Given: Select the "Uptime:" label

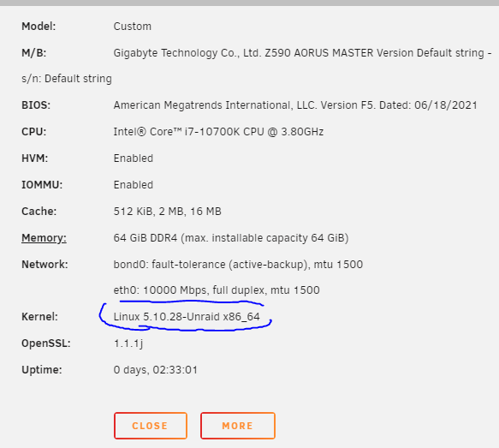Looking at the screenshot, I should 42,370.
